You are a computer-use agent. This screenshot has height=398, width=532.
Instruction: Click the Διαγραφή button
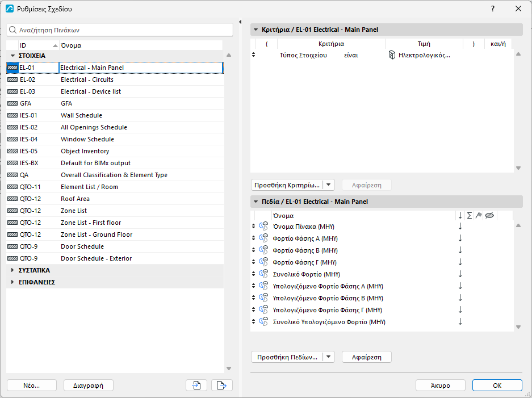point(88,385)
